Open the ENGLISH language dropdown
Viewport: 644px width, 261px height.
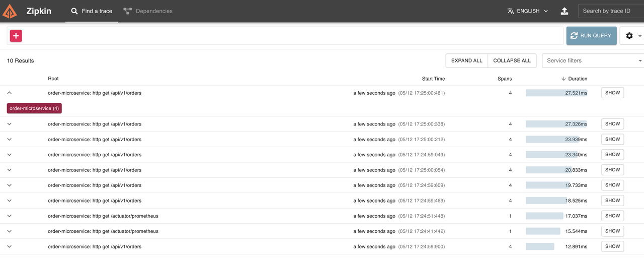[528, 11]
